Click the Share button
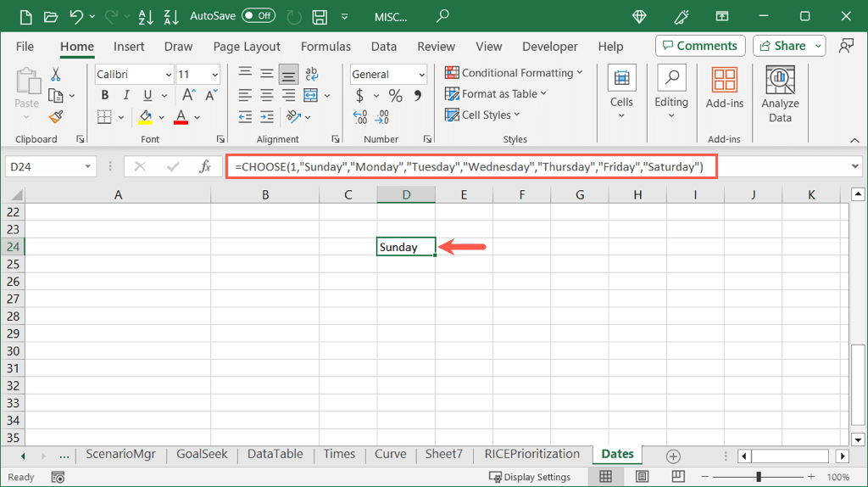868x487 pixels. point(788,46)
